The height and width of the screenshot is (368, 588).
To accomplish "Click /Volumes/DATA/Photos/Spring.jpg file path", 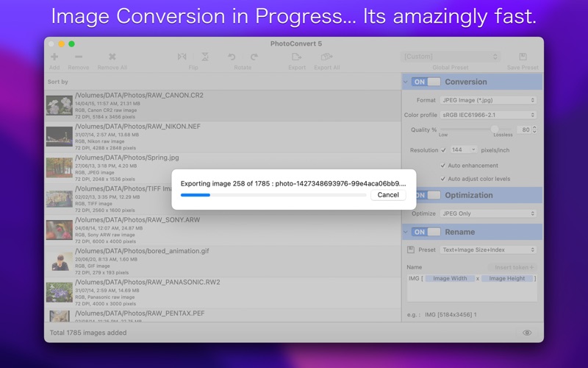I will [x=126, y=158].
